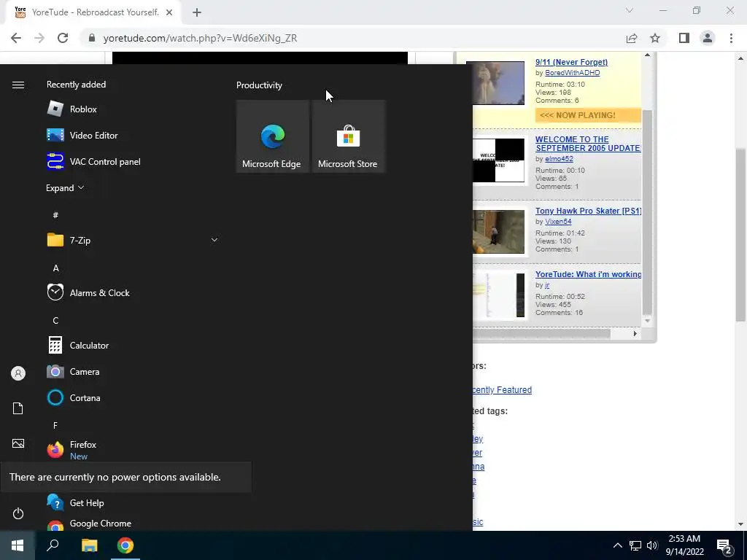Visit BoredWithADHD user profile
This screenshot has height=560, width=747.
pos(572,73)
